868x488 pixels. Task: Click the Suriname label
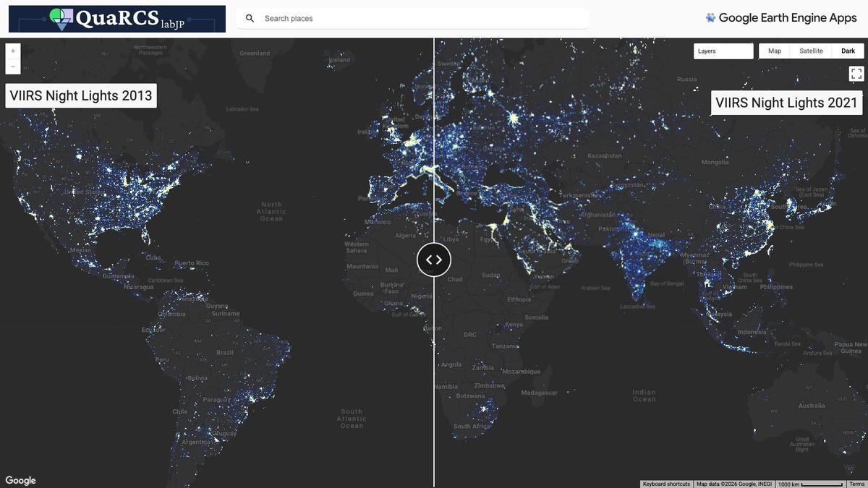[x=226, y=314]
